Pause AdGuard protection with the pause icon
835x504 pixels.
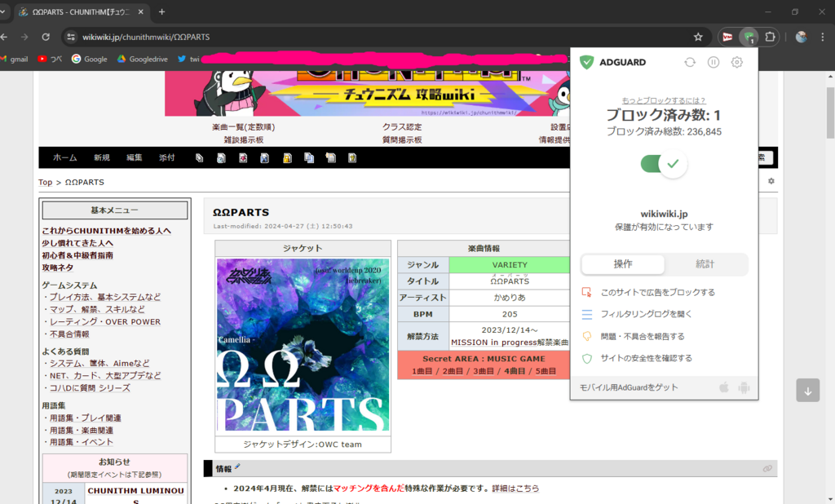pos(714,62)
